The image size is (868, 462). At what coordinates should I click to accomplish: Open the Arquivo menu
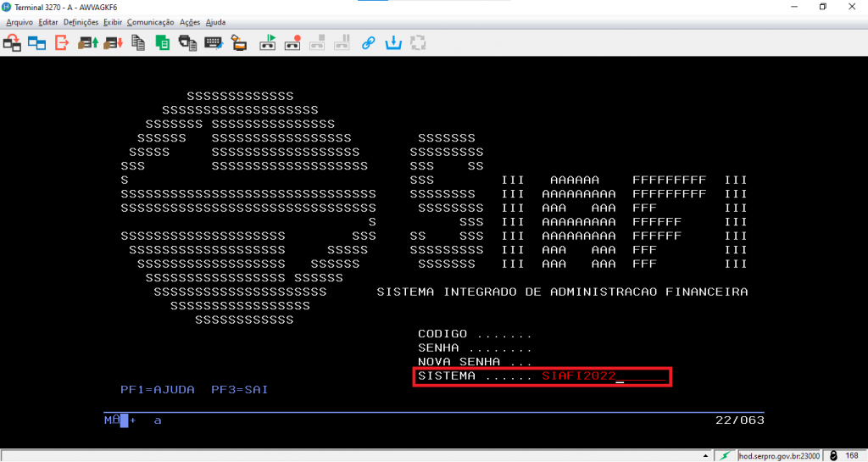coord(19,22)
